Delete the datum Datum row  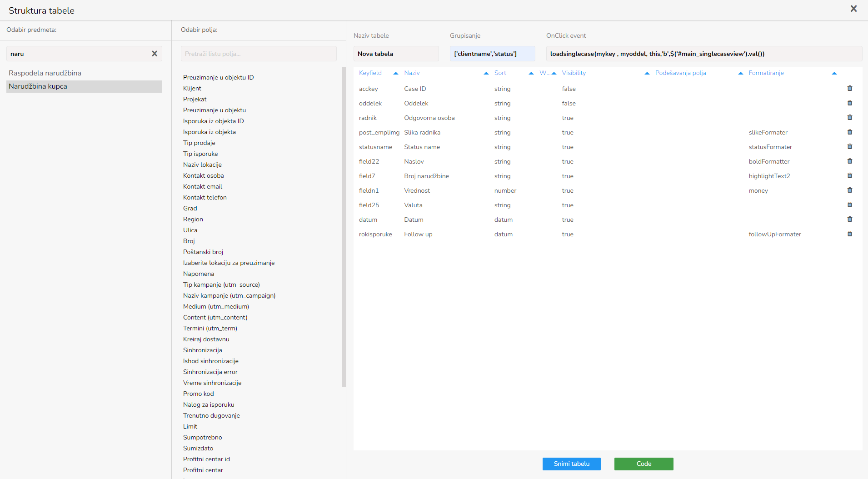pos(850,220)
